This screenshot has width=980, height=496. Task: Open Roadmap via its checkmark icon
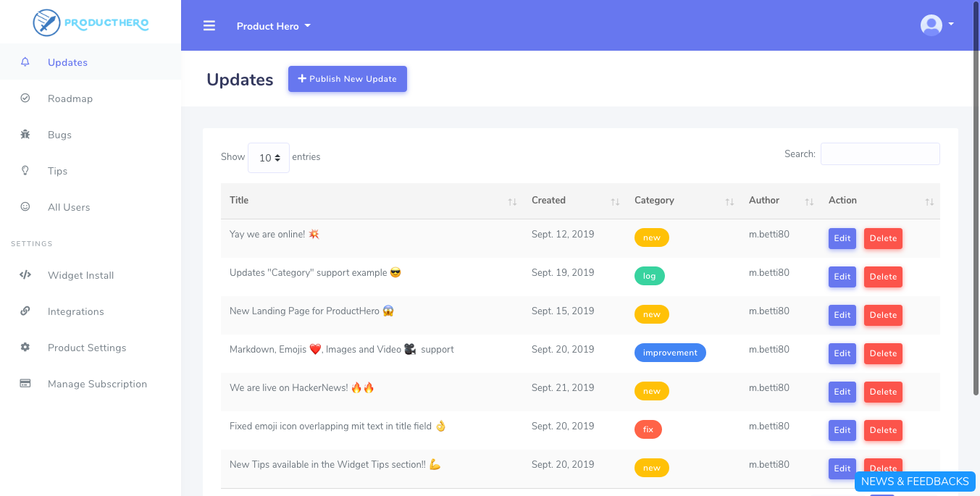pos(25,98)
